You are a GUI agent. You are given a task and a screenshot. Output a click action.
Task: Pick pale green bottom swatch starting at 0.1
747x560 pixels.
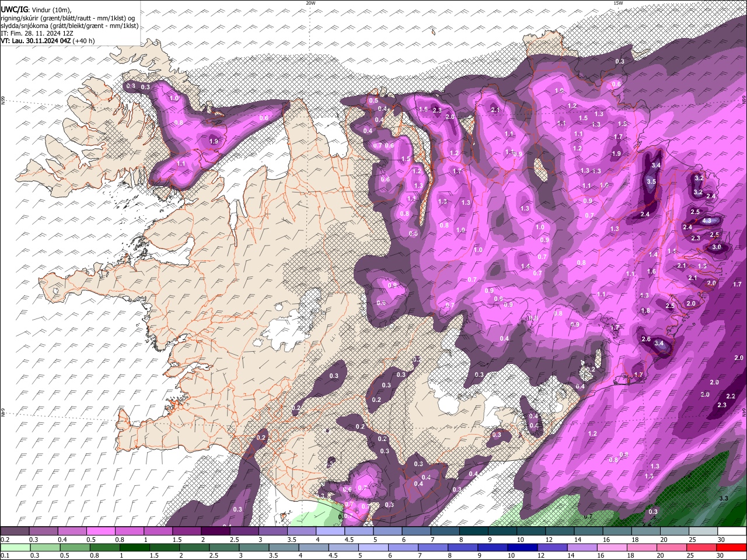(x=16, y=548)
